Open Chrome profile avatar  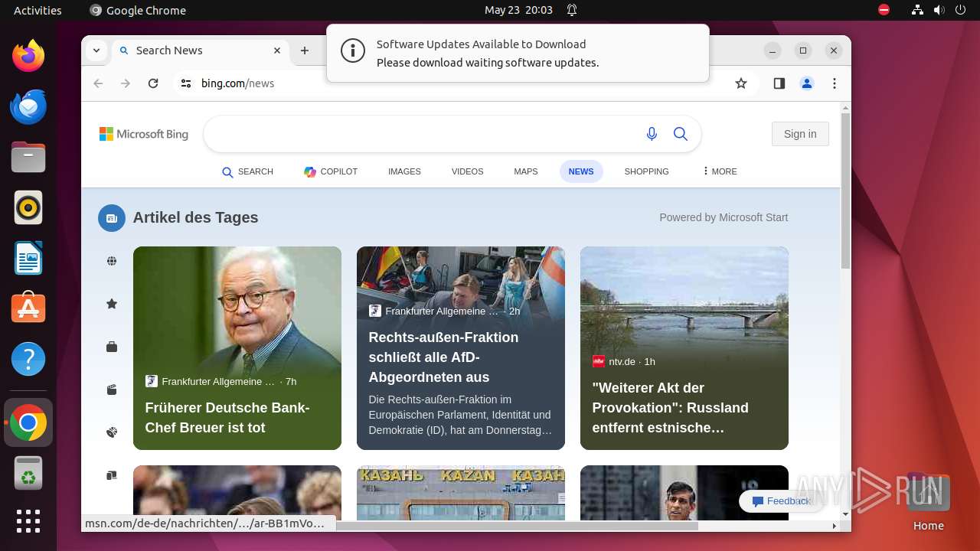click(x=807, y=83)
